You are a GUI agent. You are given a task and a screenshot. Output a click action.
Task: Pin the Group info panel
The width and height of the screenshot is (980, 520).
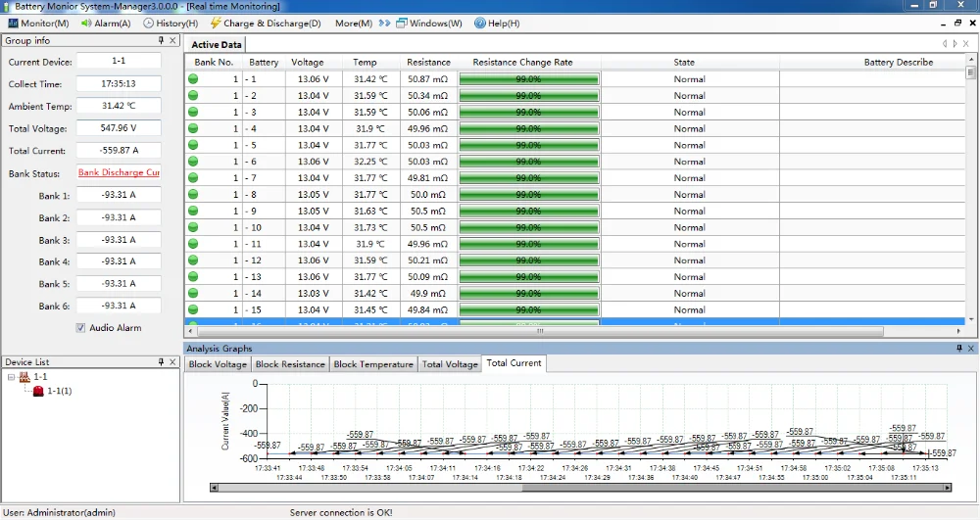(x=161, y=41)
